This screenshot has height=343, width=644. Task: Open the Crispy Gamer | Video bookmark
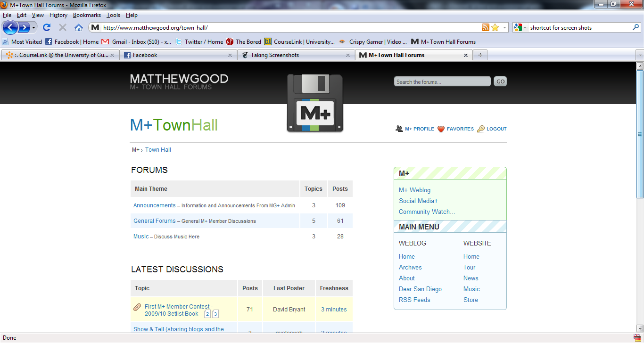[373, 41]
